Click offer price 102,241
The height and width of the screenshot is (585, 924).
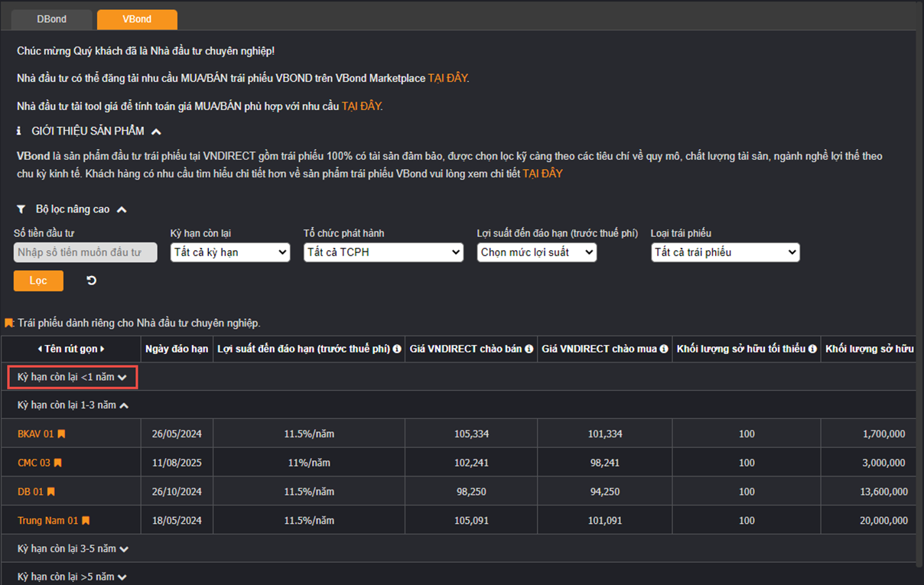coord(471,463)
